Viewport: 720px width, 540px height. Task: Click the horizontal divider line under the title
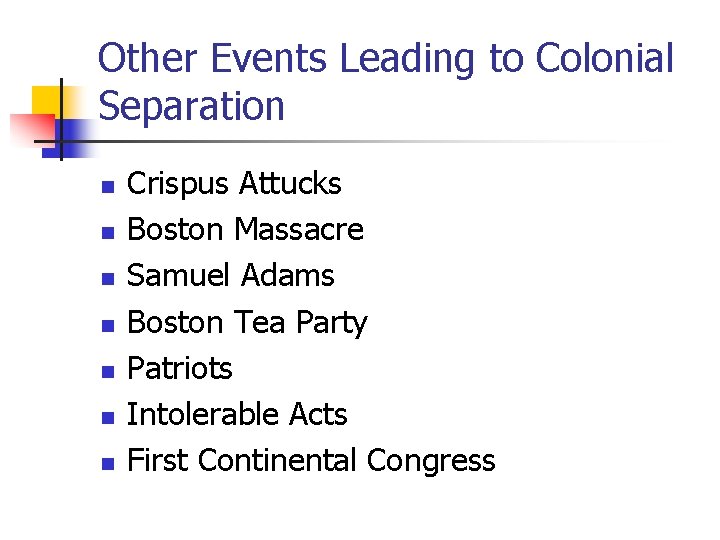pyautogui.click(x=349, y=141)
